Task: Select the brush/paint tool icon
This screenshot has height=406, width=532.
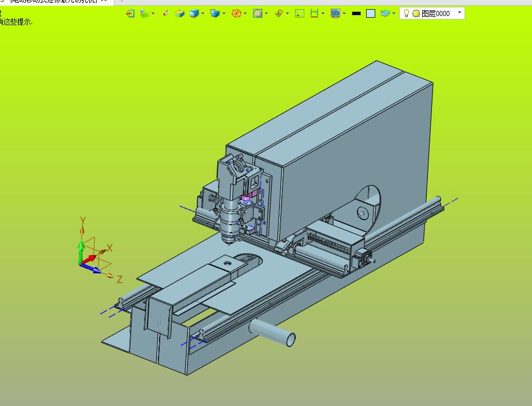Action: [165, 14]
